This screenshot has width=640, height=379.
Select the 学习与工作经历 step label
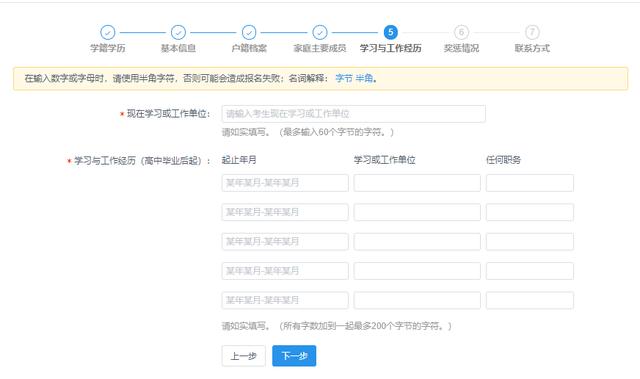(391, 48)
